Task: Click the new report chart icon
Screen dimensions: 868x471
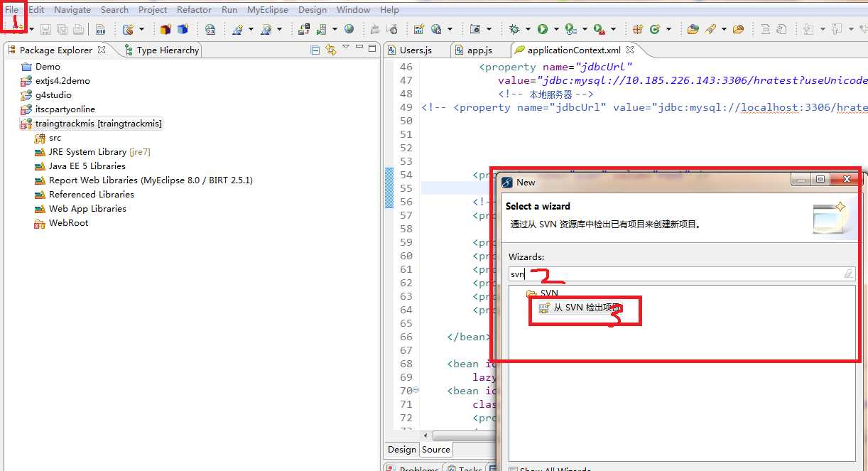Action: [x=418, y=29]
